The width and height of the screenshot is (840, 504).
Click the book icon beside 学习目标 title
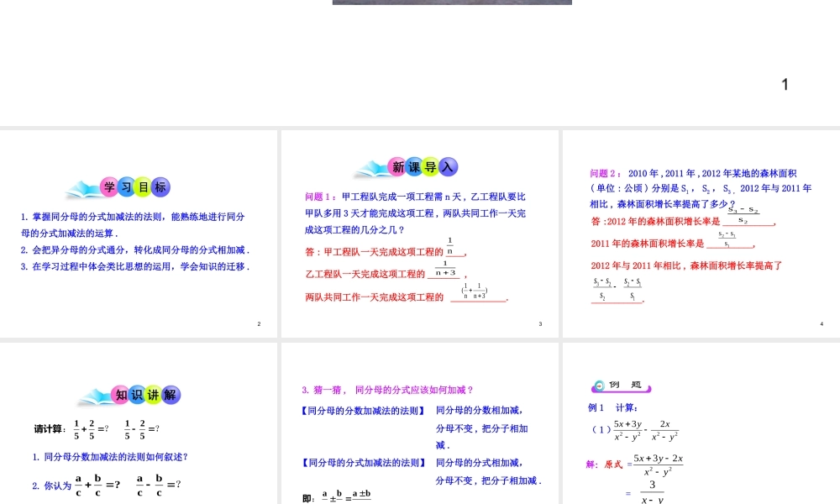(x=81, y=186)
